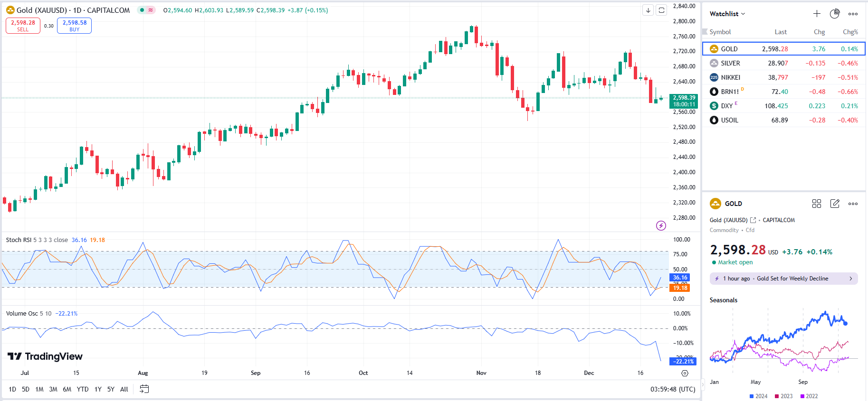Image resolution: width=868 pixels, height=401 pixels.
Task: Select the 6M time range
Action: (67, 389)
